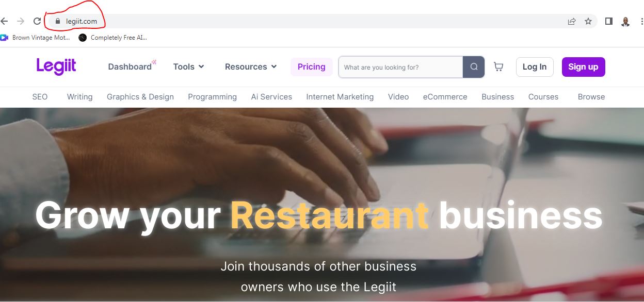Image resolution: width=644 pixels, height=302 pixels.
Task: Open the shopping cart icon
Action: pyautogui.click(x=498, y=67)
